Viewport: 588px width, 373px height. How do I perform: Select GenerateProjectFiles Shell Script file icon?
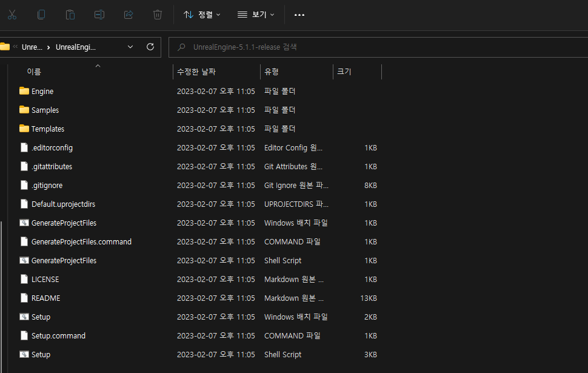point(24,260)
